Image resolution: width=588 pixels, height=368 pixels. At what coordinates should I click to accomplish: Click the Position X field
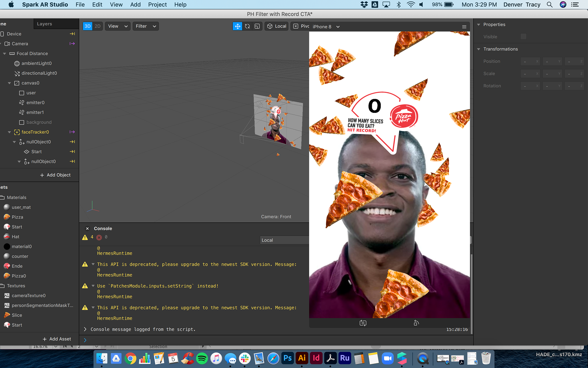coord(530,61)
